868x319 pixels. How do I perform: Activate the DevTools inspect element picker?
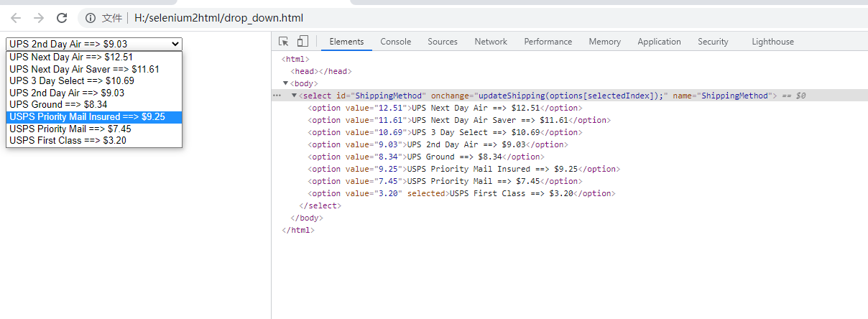click(x=284, y=42)
